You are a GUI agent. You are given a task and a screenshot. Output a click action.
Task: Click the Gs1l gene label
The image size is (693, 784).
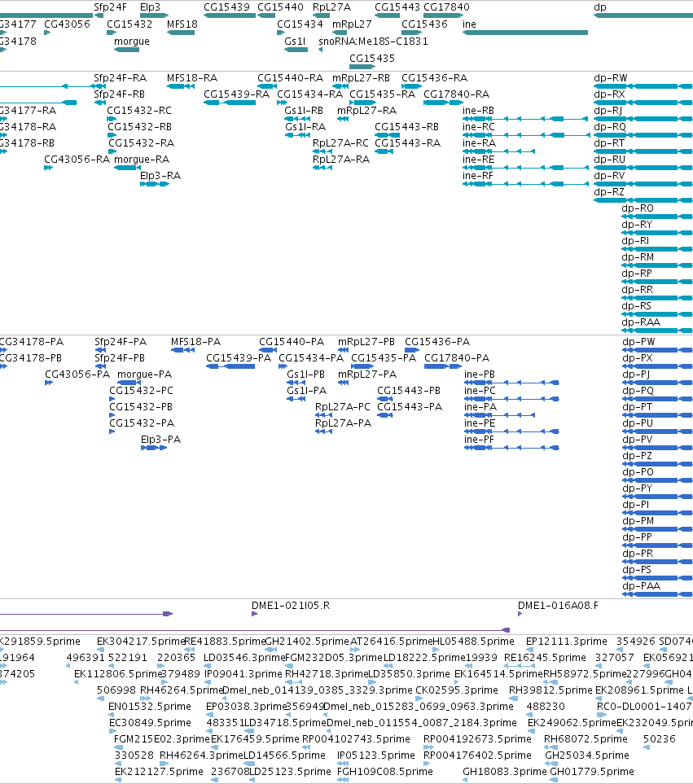click(295, 42)
